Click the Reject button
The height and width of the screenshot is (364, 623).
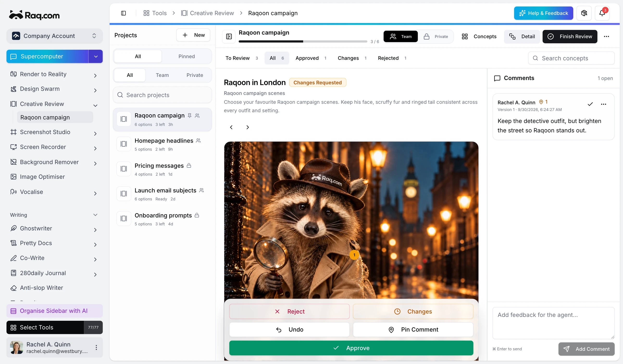(289, 311)
